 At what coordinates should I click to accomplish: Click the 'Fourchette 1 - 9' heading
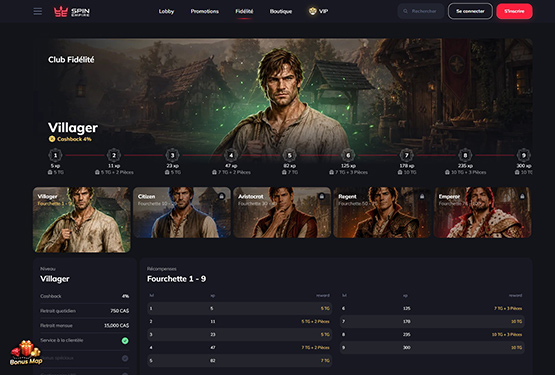[x=176, y=279]
